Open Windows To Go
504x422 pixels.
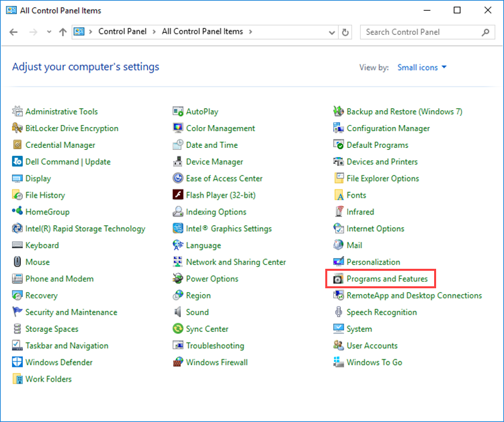click(x=374, y=362)
